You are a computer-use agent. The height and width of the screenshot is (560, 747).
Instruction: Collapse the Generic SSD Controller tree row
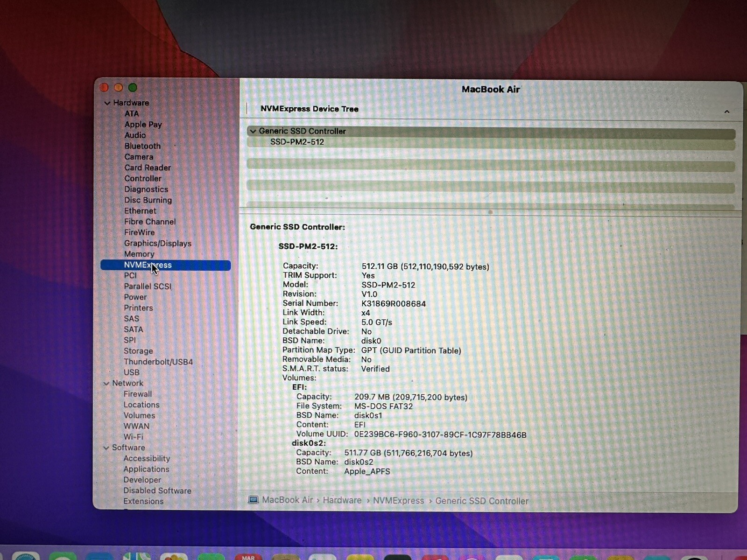[253, 132]
